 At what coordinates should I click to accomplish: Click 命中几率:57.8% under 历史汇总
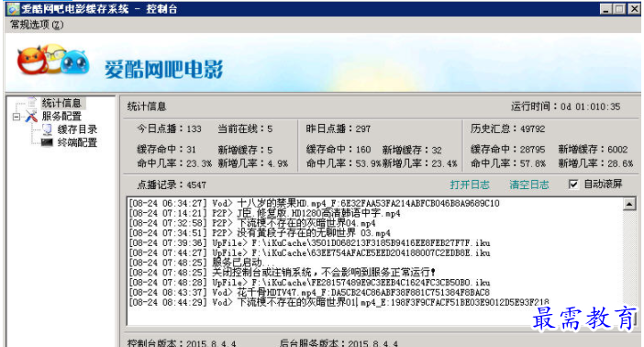tap(508, 163)
